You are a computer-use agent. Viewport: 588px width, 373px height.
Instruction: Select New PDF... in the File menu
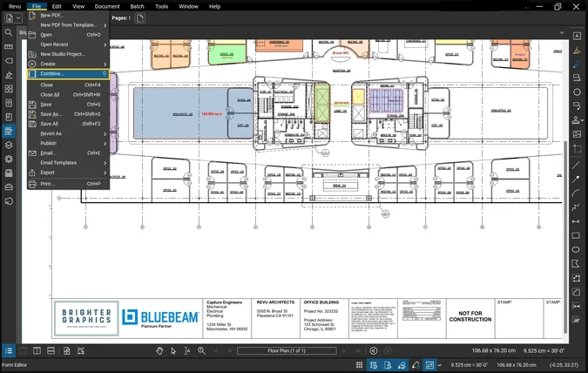click(68, 16)
